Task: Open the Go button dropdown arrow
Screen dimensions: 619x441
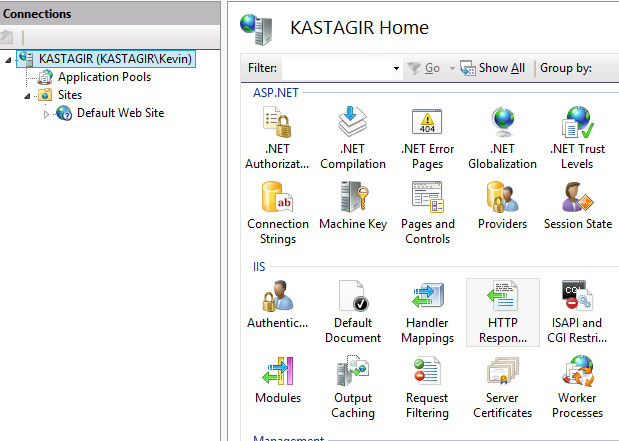Action: pos(452,68)
